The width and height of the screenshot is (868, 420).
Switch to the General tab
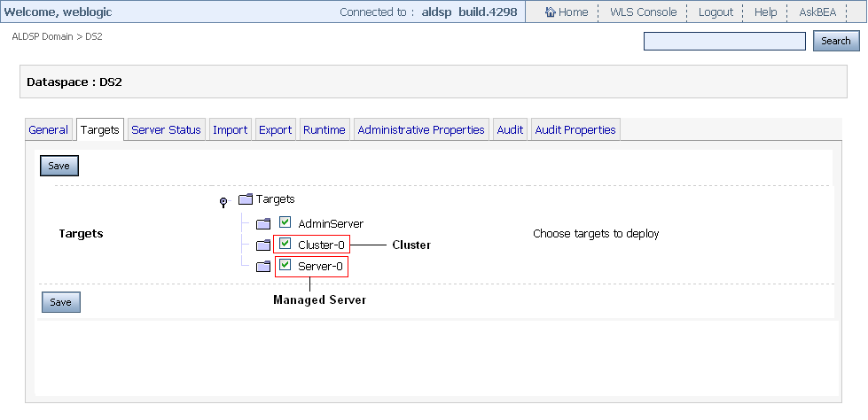coord(48,129)
